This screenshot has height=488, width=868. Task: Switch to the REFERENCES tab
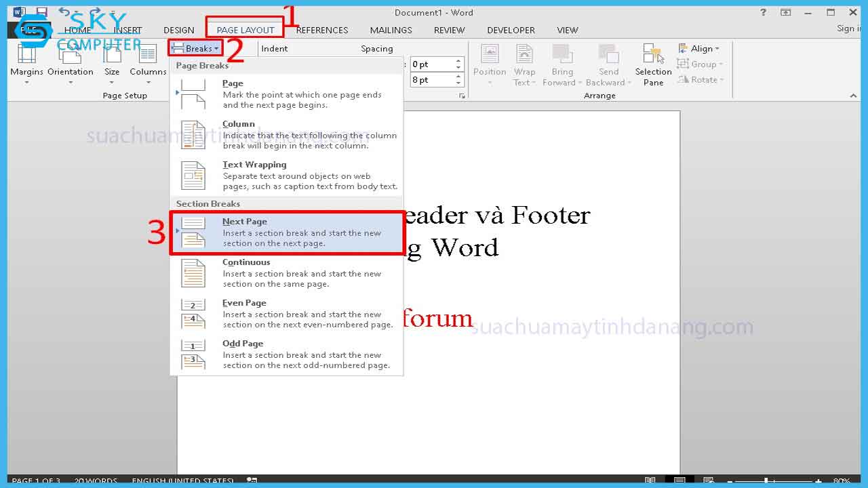pyautogui.click(x=322, y=30)
